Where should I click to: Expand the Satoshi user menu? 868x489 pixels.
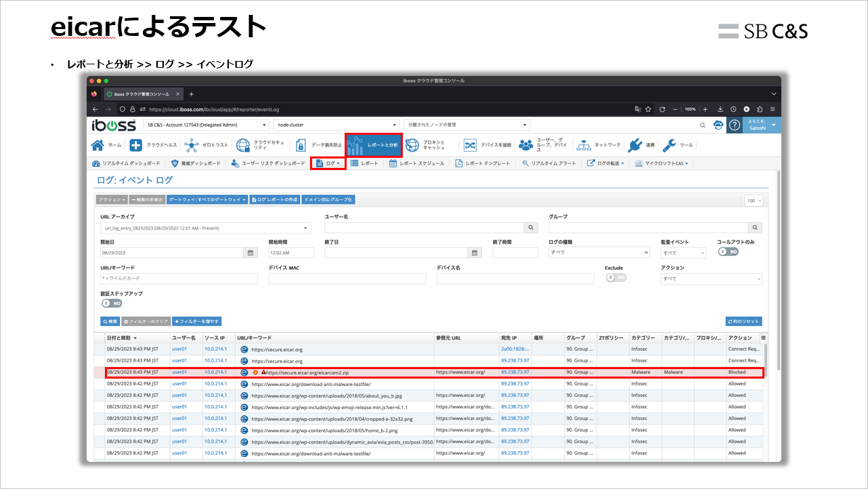pyautogui.click(x=762, y=125)
